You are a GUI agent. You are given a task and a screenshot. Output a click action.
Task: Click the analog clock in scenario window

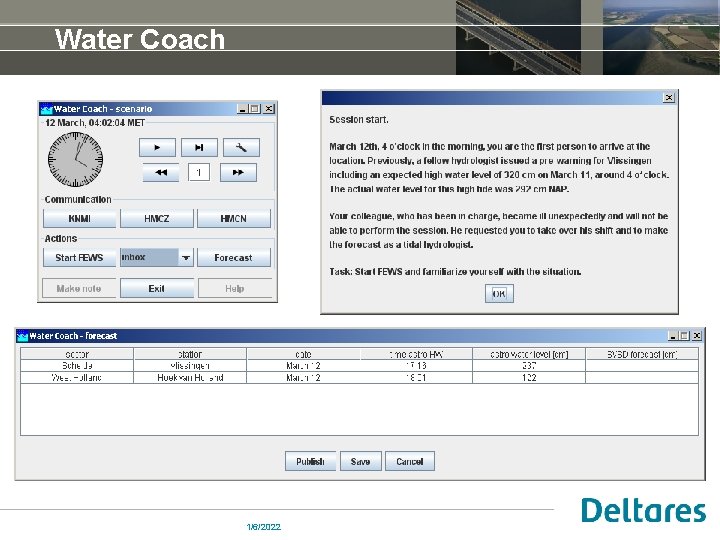(x=75, y=159)
